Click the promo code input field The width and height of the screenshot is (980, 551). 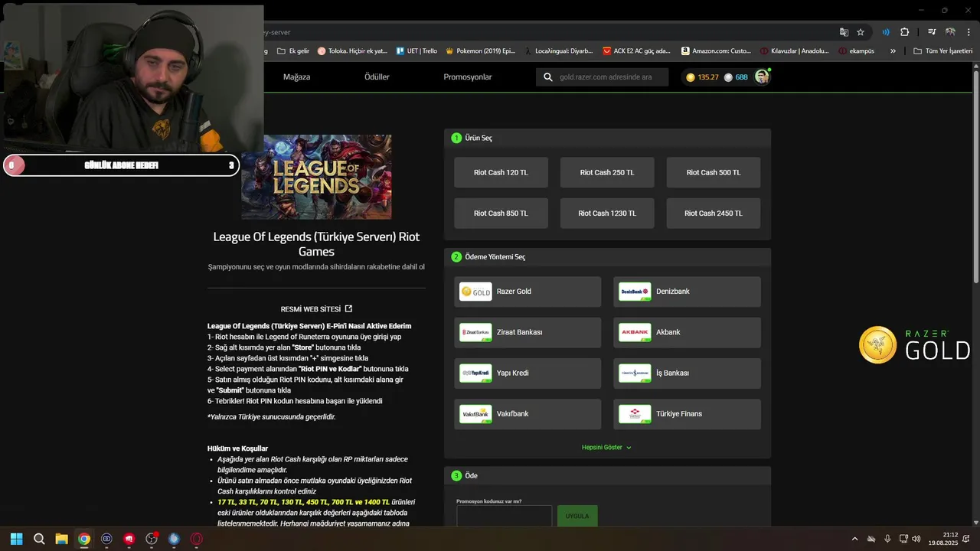[x=504, y=516]
